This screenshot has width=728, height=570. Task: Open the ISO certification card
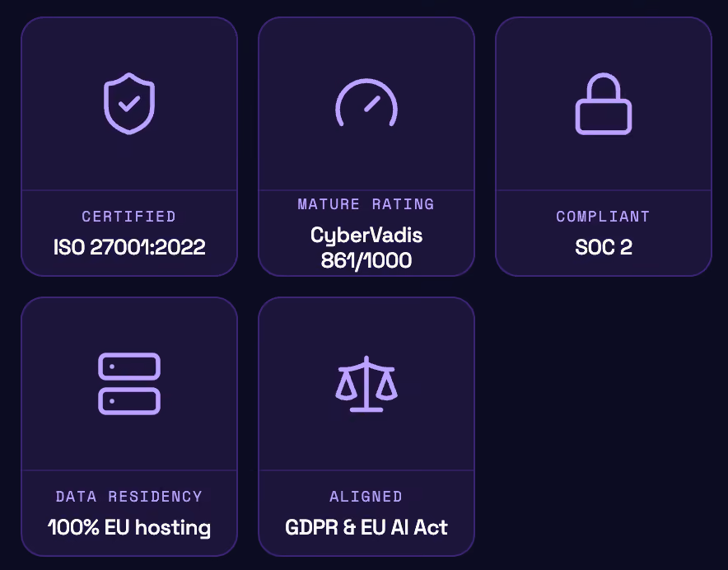pyautogui.click(x=129, y=147)
